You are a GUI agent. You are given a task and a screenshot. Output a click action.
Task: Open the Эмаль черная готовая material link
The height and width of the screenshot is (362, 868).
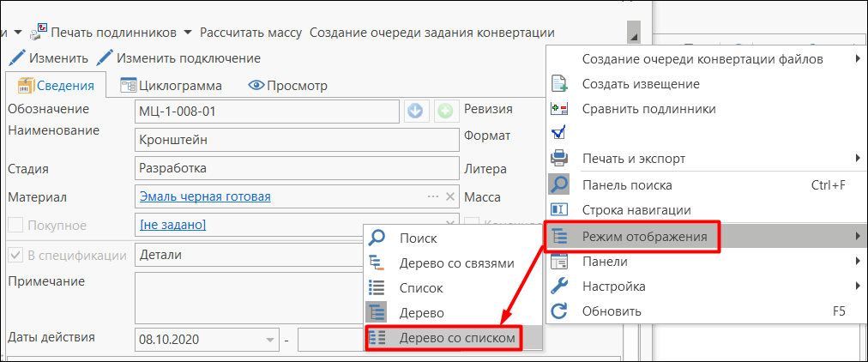[x=205, y=196]
